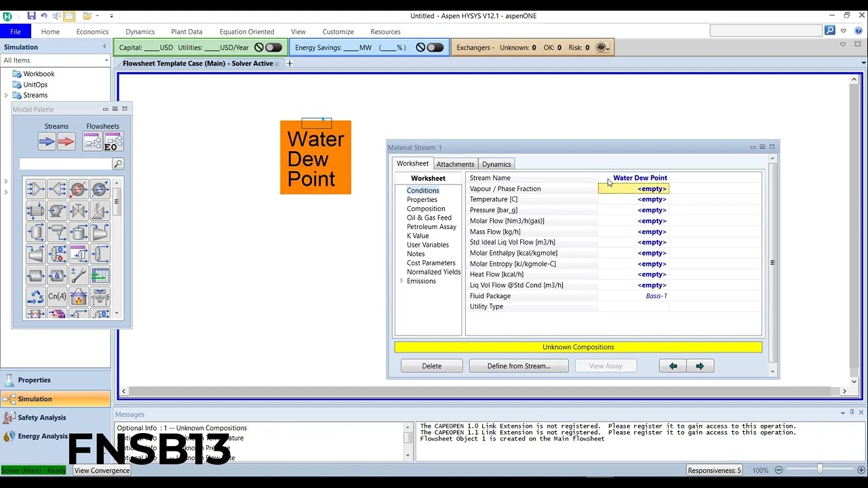
Task: Pick the Separator vessel icon
Action: [36, 232]
